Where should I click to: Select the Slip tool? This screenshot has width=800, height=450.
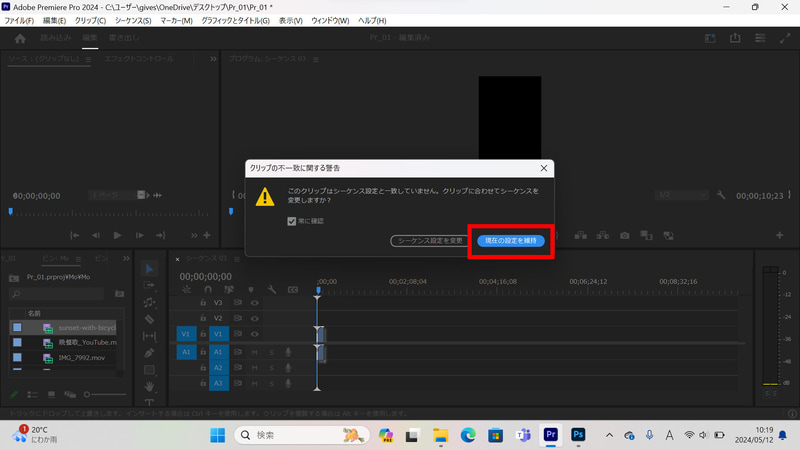(x=149, y=336)
